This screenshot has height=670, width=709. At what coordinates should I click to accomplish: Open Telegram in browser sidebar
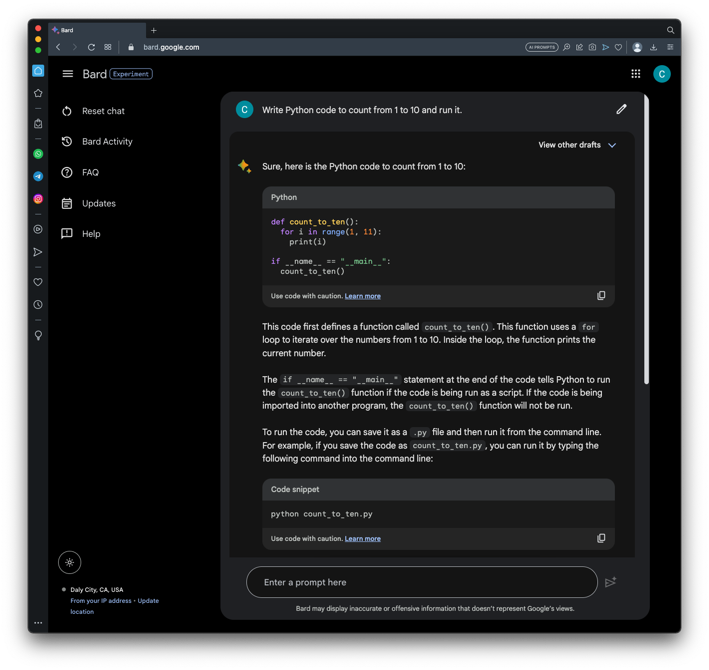tap(38, 176)
